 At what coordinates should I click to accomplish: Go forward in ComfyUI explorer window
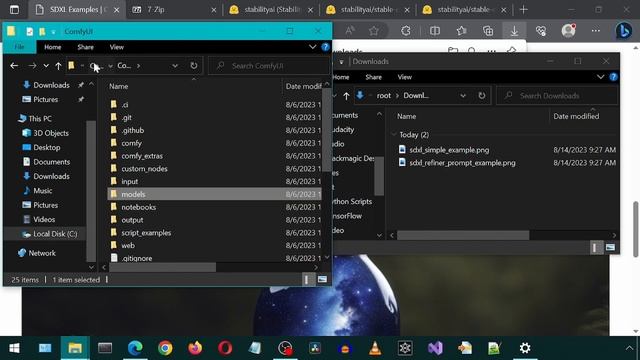point(32,66)
